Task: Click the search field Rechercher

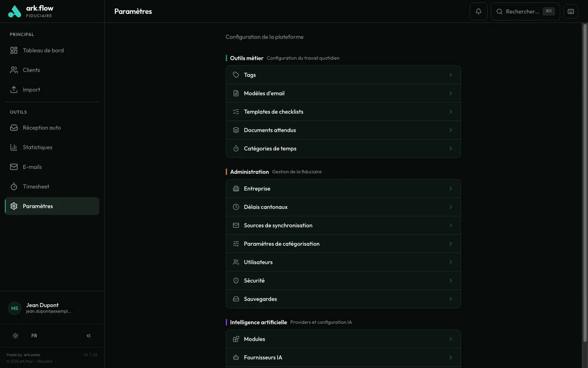Action: pos(525,11)
